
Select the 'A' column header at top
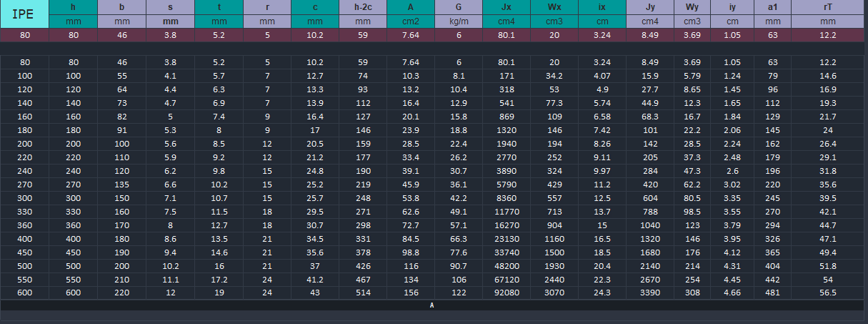tap(411, 7)
